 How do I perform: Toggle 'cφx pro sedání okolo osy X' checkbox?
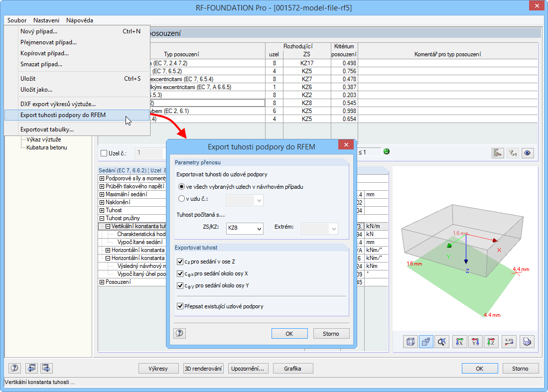(180, 273)
